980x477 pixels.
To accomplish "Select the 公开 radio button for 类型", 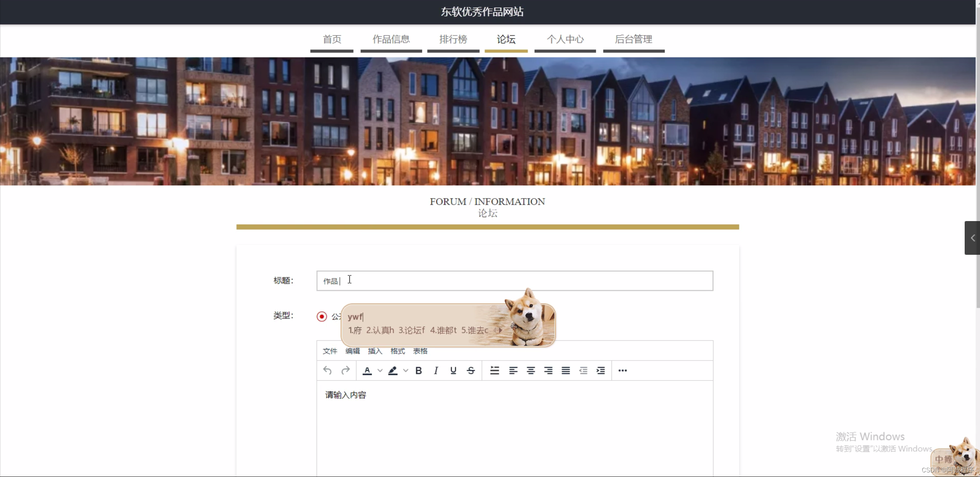I will pyautogui.click(x=321, y=316).
